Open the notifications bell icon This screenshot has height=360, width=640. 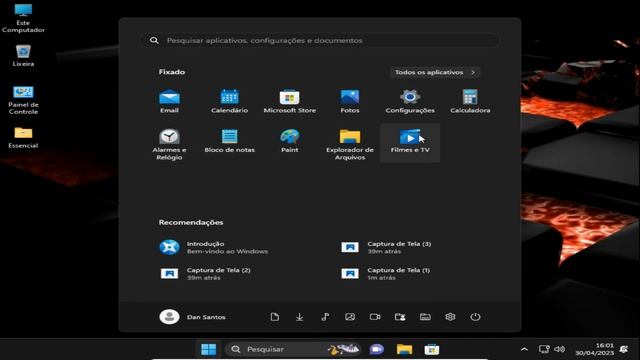624,349
